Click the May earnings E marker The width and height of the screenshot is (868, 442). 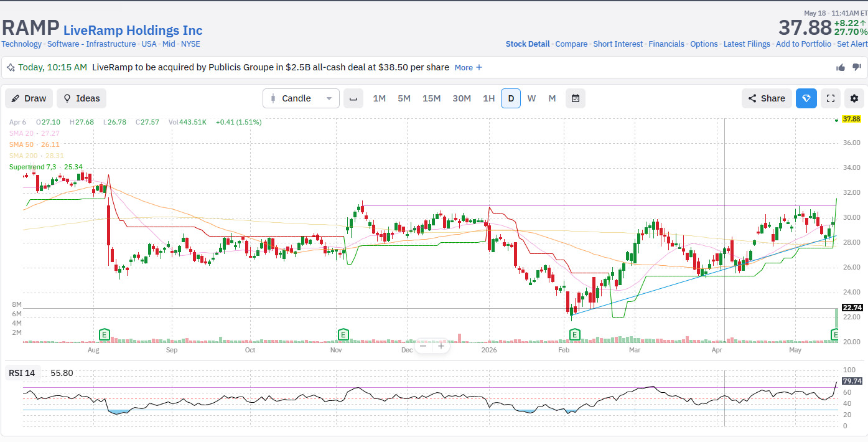(x=835, y=335)
